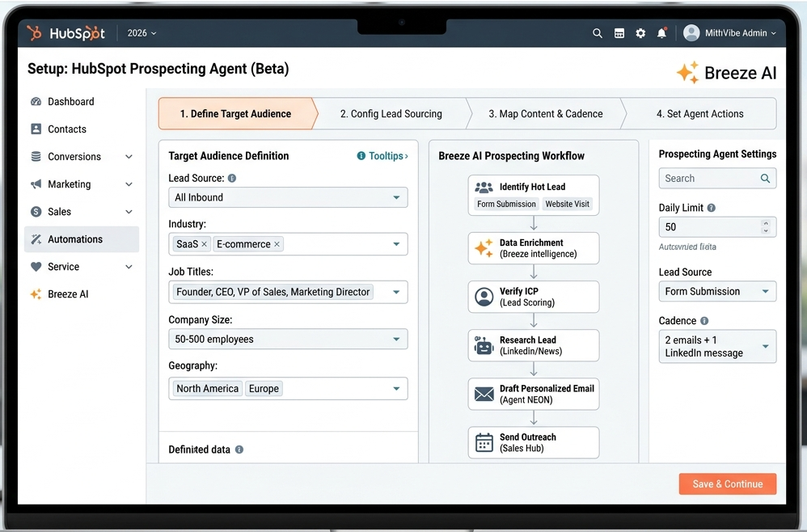
Task: Remove the E-commerce industry tag
Action: 277,243
